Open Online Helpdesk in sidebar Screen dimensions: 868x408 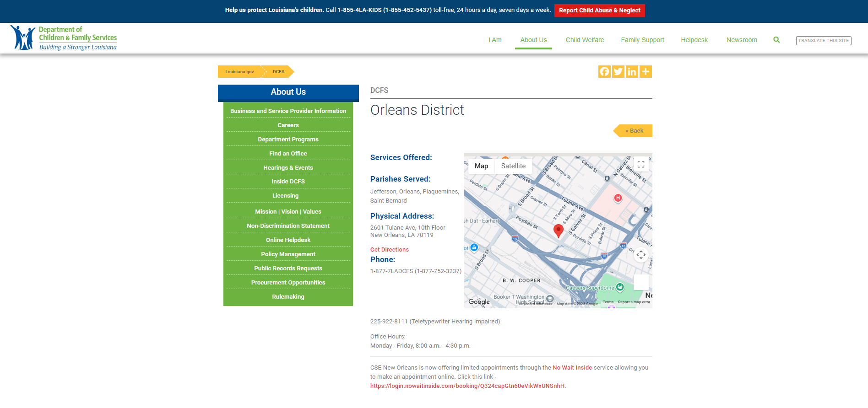tap(288, 240)
